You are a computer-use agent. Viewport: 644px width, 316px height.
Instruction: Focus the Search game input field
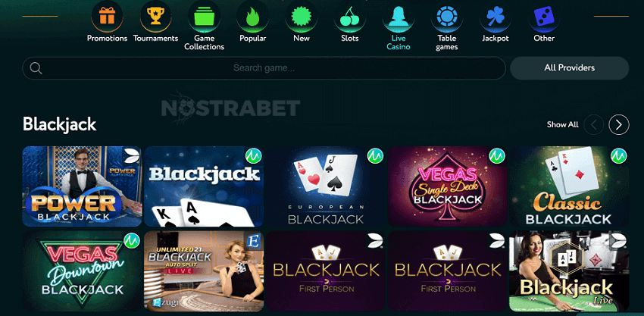point(264,68)
